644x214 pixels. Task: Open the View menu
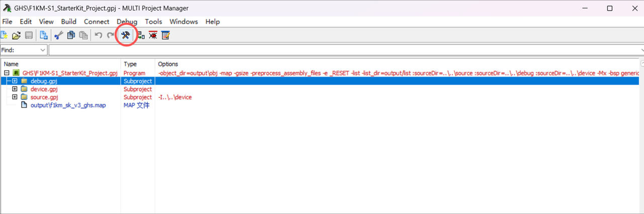(46, 22)
